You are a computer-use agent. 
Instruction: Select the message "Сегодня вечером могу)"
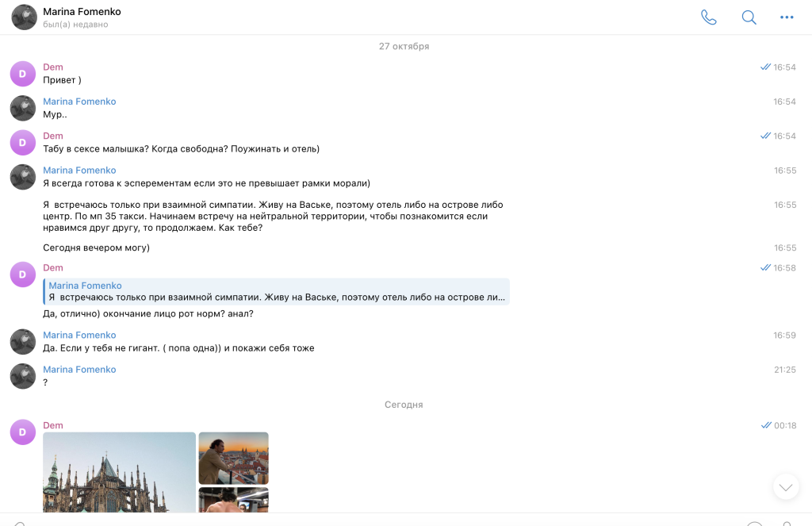tap(96, 248)
